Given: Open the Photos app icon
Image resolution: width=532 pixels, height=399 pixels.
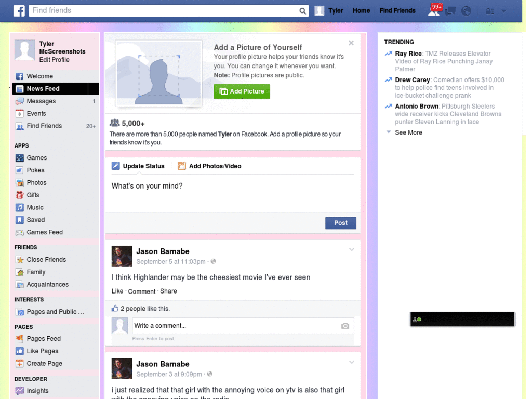Looking at the screenshot, I should click(20, 182).
